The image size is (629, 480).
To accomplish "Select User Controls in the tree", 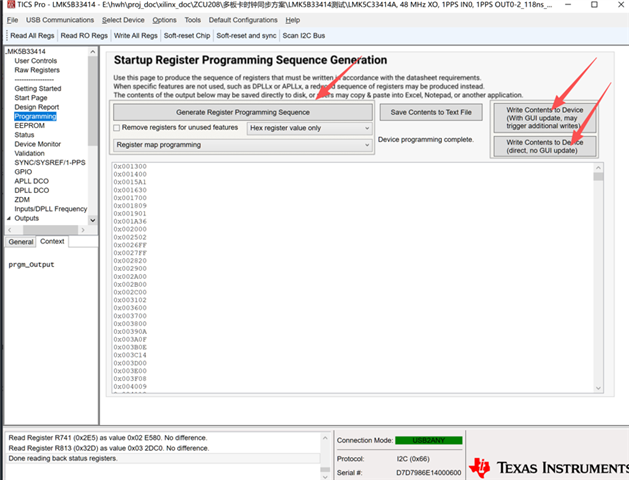I will (36, 61).
